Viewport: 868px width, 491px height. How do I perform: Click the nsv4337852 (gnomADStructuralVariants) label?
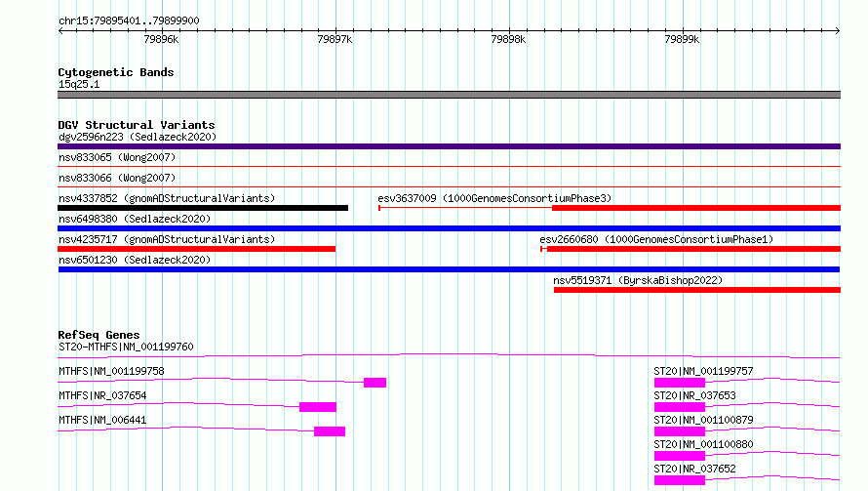[x=167, y=198]
